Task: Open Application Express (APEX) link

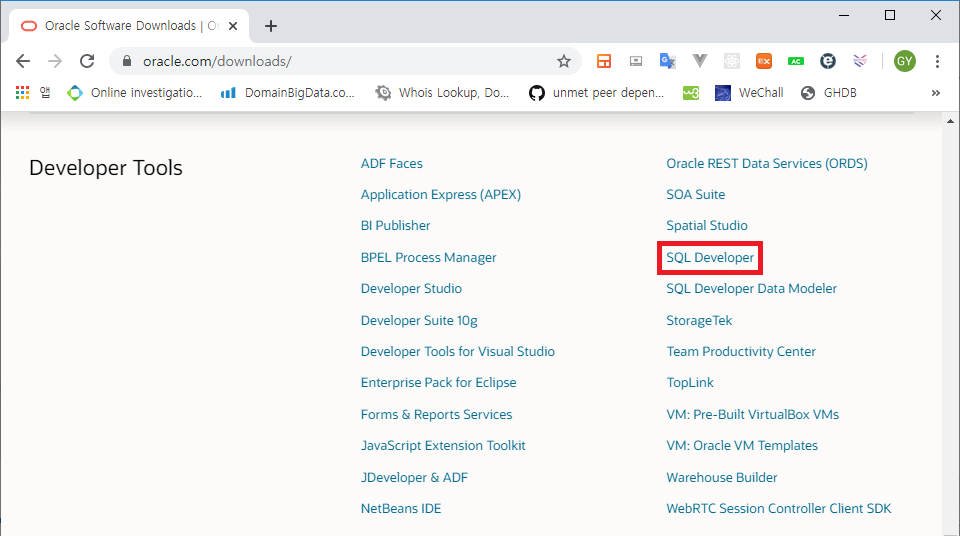Action: [441, 195]
